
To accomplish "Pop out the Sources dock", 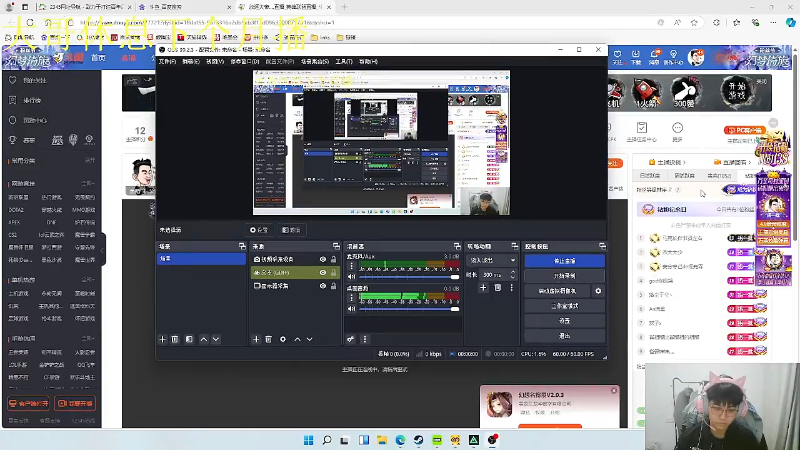I will click(336, 246).
